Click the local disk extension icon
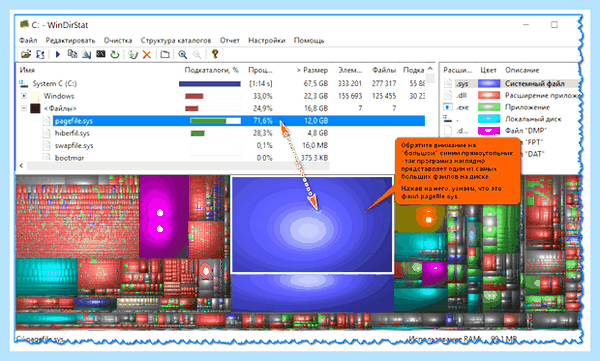This screenshot has width=600, height=361. click(447, 119)
